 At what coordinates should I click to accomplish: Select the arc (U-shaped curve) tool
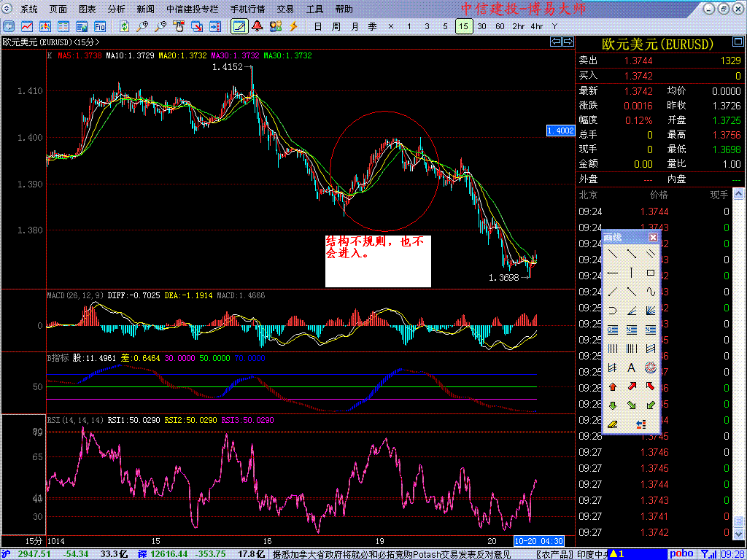coord(613,311)
